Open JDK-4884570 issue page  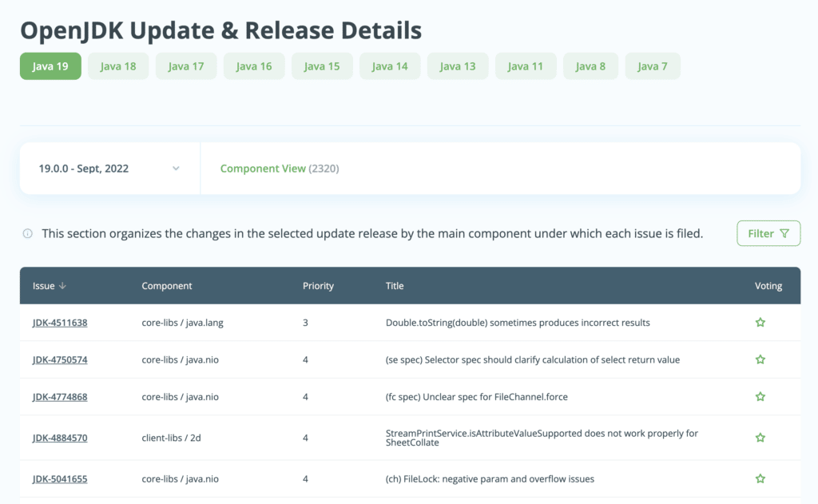coord(60,438)
